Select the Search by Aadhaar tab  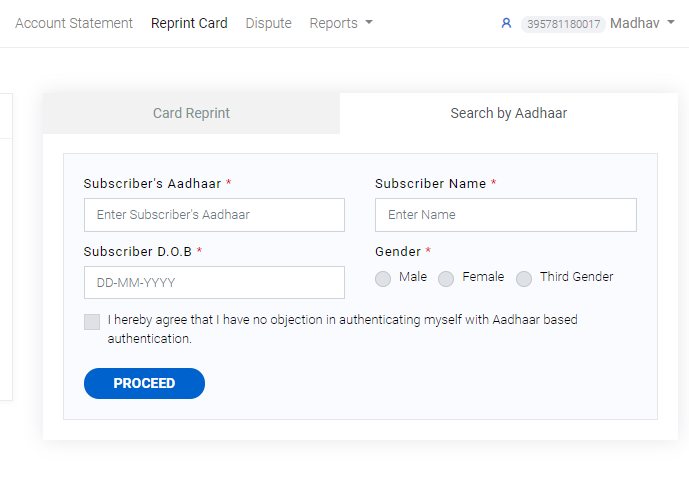[x=508, y=113]
